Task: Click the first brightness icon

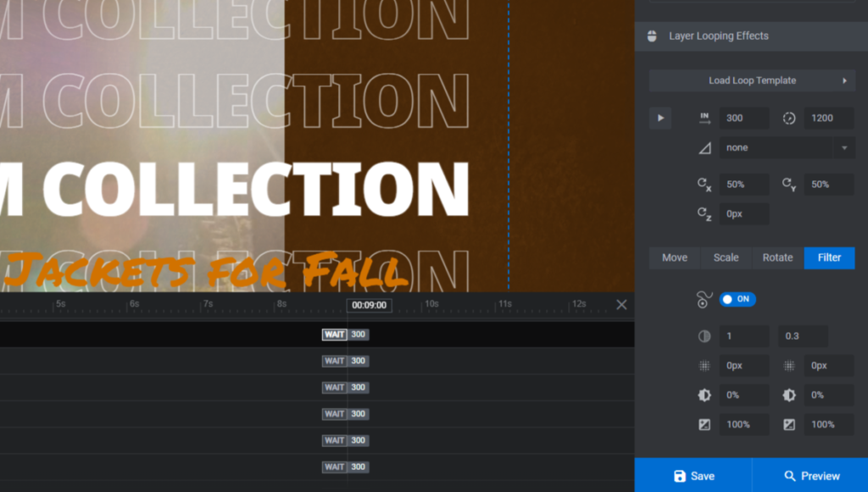Action: click(x=704, y=395)
